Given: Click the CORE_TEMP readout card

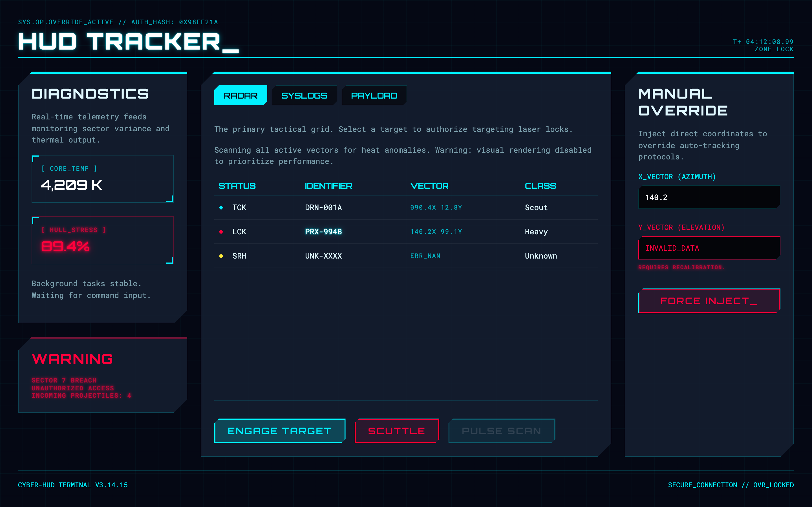Looking at the screenshot, I should [x=102, y=179].
